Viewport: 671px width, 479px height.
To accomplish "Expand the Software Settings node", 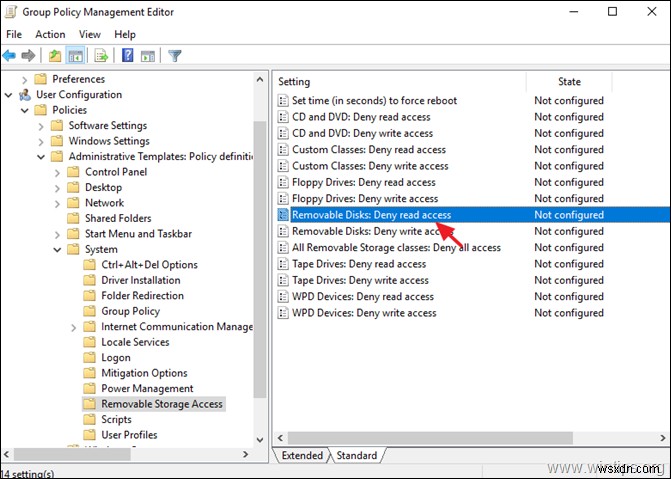I will point(41,126).
